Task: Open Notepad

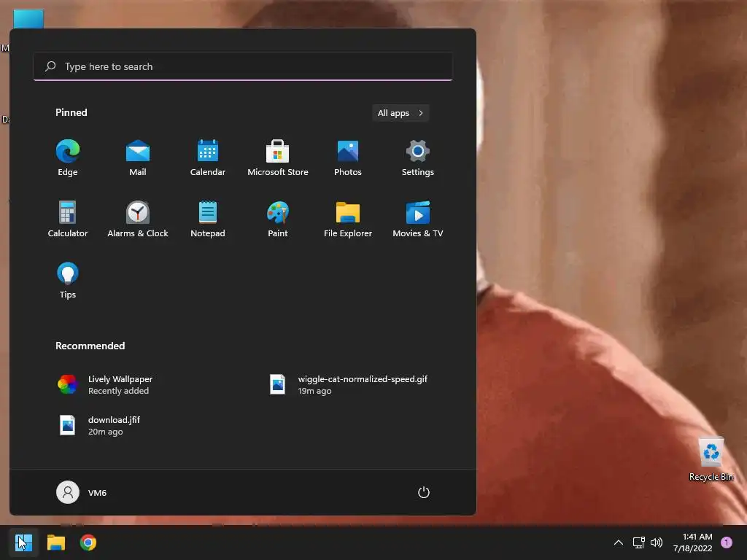Action: coord(208,219)
